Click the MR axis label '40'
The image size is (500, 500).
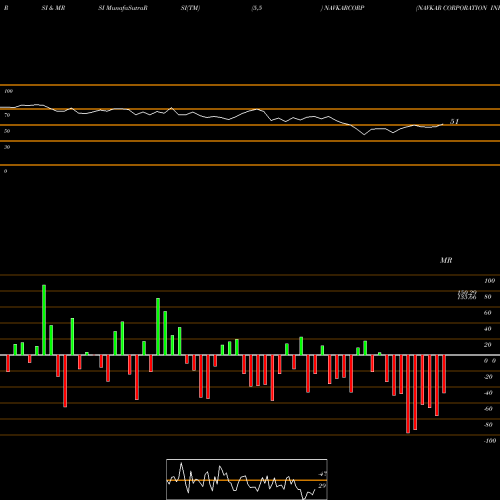click(x=488, y=329)
